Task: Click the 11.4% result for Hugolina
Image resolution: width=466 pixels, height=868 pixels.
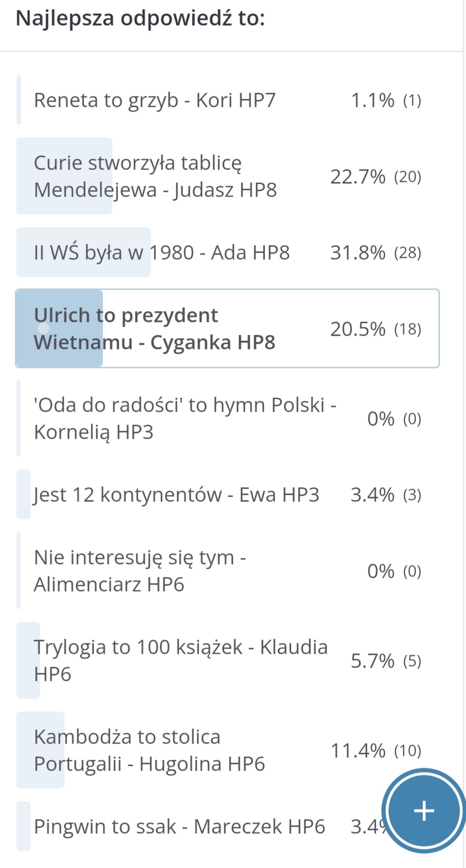Action: pyautogui.click(x=358, y=751)
